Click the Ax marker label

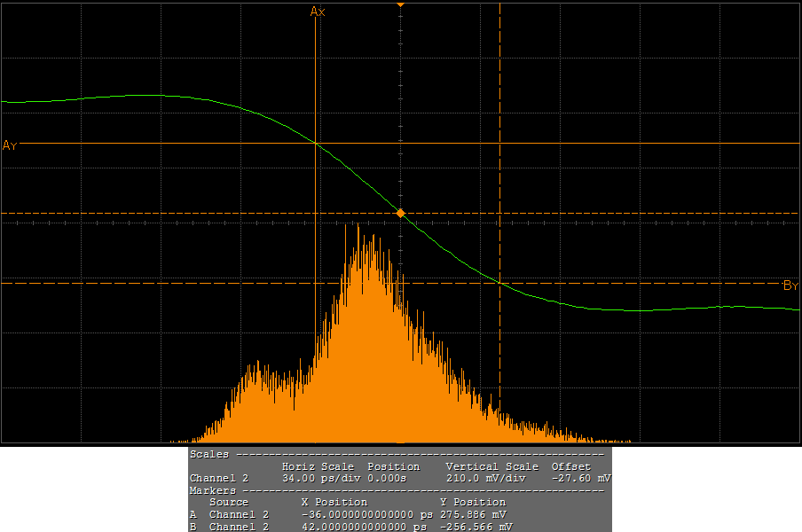coord(317,12)
